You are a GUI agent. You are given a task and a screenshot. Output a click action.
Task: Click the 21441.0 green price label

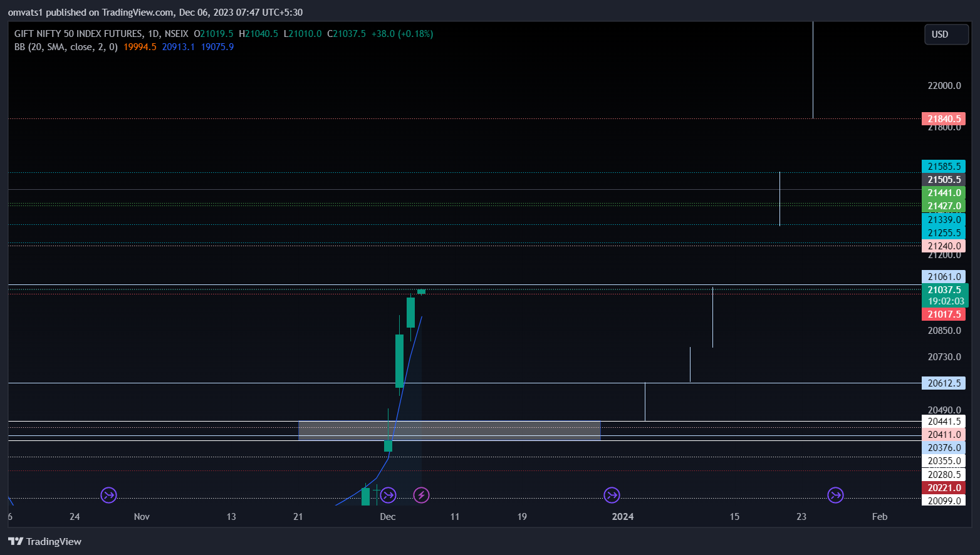pos(944,193)
